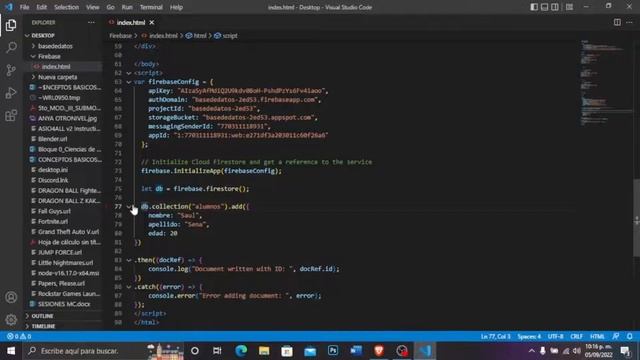The image size is (640, 360).
Task: Click the Firebase breadcrumb segment
Action: (120, 36)
